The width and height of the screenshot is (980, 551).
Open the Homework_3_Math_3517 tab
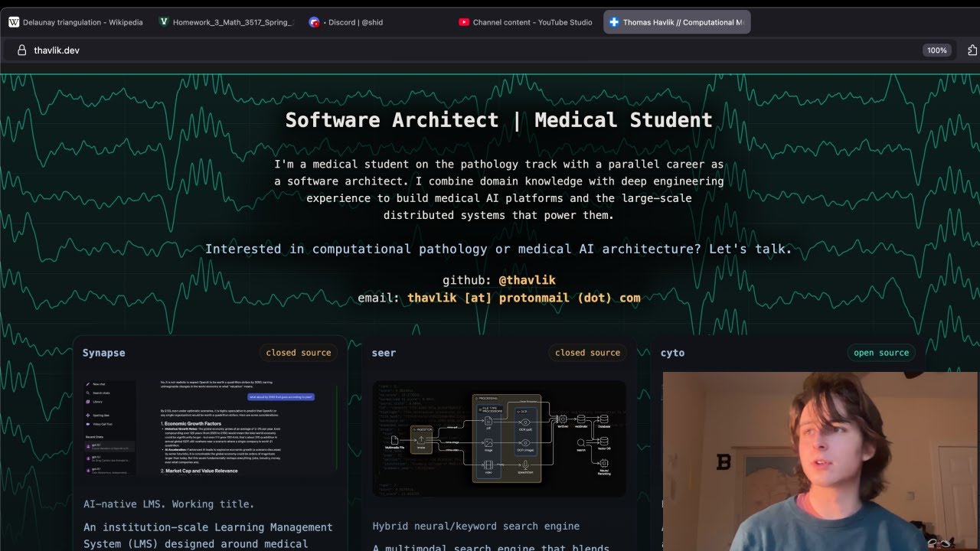pyautogui.click(x=226, y=22)
